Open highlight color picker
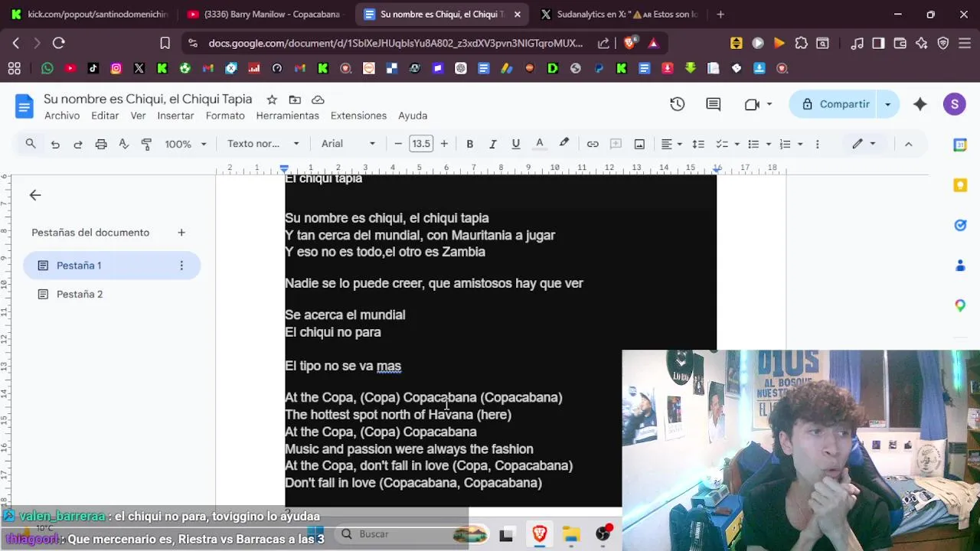 click(x=564, y=143)
